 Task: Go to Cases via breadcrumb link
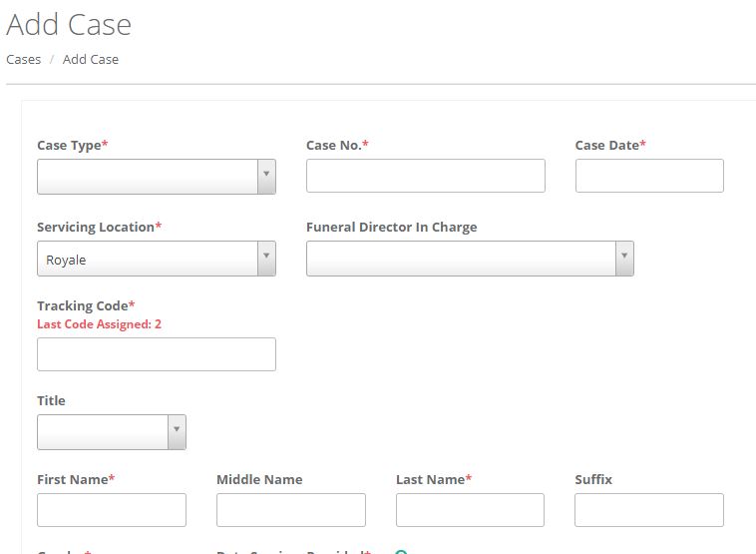point(23,59)
